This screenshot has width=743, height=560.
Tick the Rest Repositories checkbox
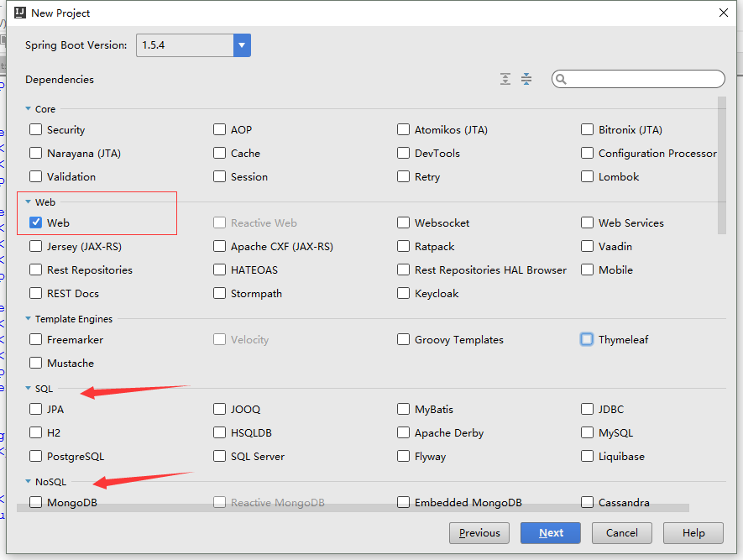click(x=35, y=270)
